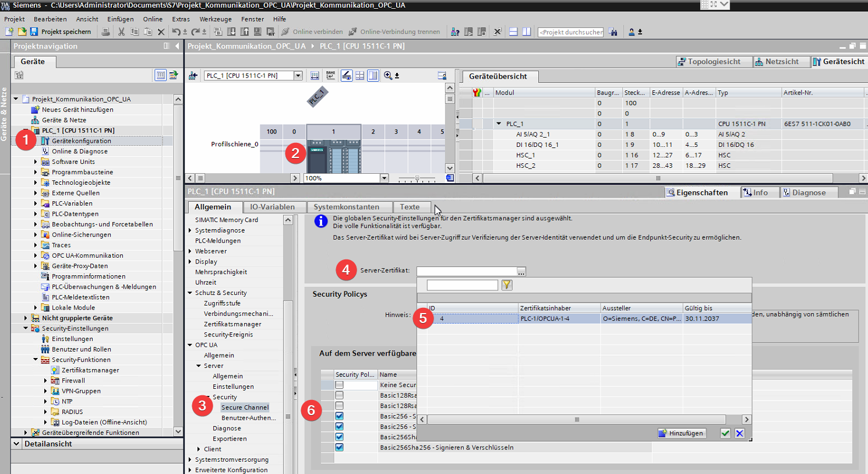Split editor area horizontally icon
The width and height of the screenshot is (868, 474).
pos(513,31)
